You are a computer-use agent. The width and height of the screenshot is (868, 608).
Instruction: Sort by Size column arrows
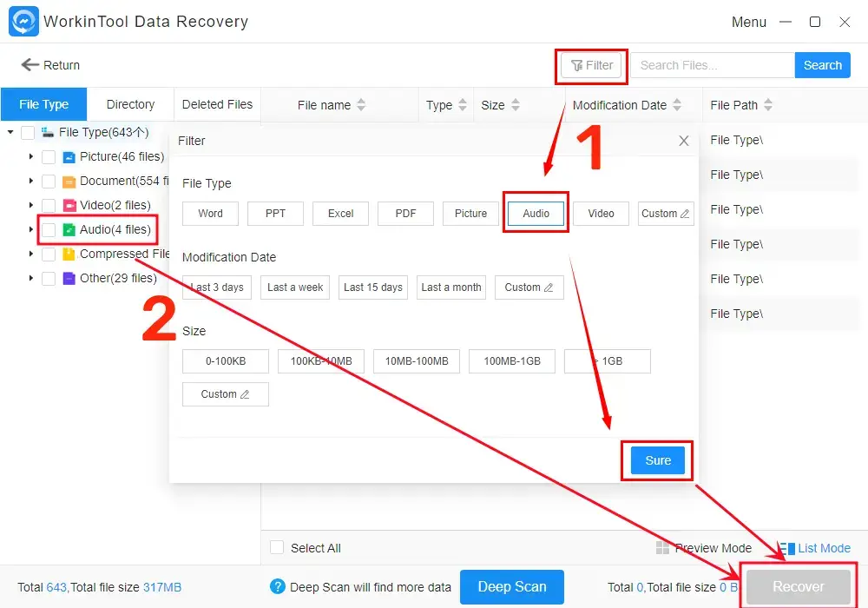pos(515,104)
